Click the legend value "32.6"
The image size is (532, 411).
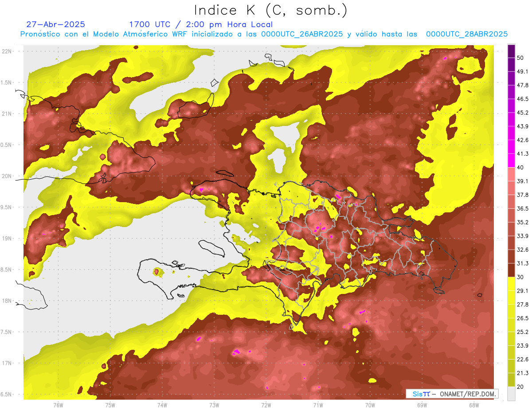(523, 250)
